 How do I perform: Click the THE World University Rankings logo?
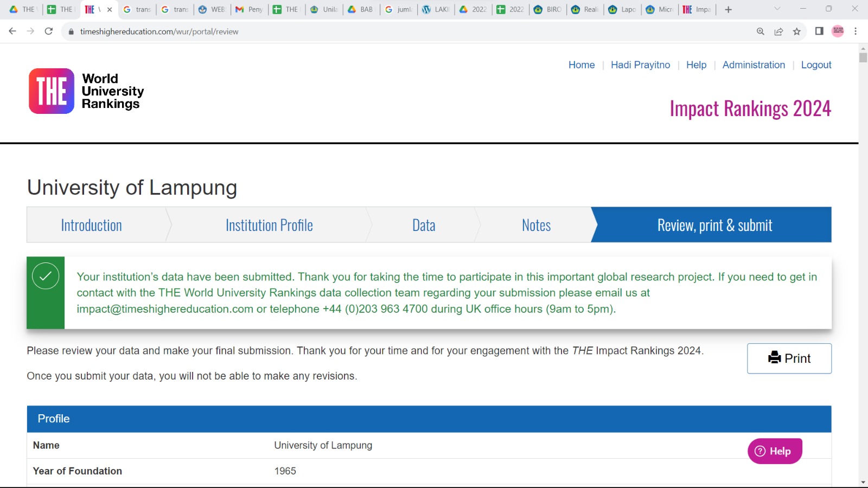click(x=86, y=91)
